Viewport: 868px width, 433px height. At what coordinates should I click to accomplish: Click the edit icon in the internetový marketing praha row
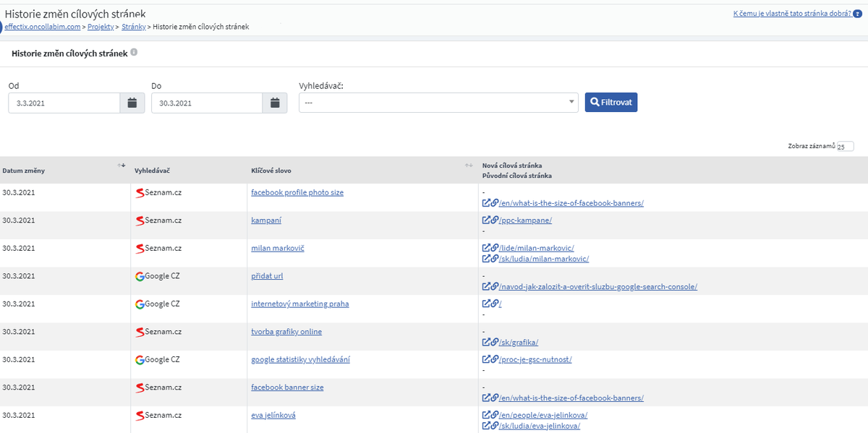point(486,304)
